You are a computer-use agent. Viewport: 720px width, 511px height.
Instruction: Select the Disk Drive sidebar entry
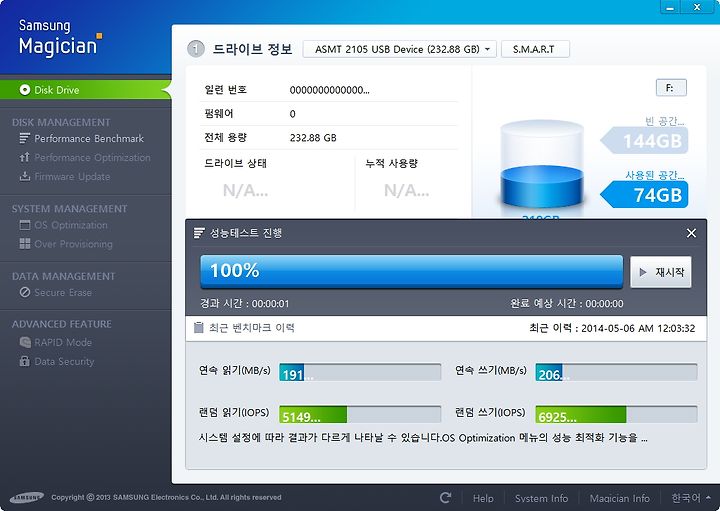coord(85,90)
